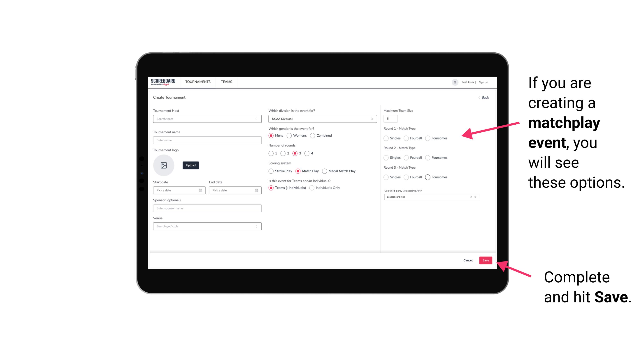This screenshot has width=644, height=346.
Task: Select Womens gender radio button
Action: [x=289, y=135]
